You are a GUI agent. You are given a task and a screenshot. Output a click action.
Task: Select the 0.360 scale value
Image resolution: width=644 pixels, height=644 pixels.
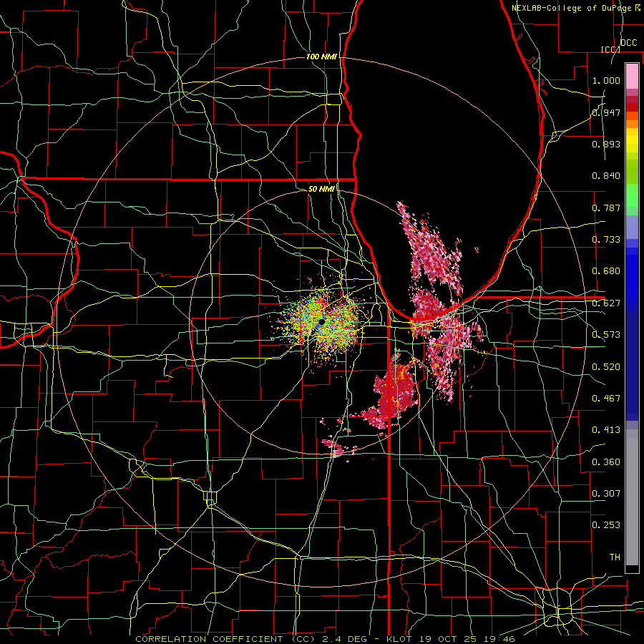coord(606,462)
